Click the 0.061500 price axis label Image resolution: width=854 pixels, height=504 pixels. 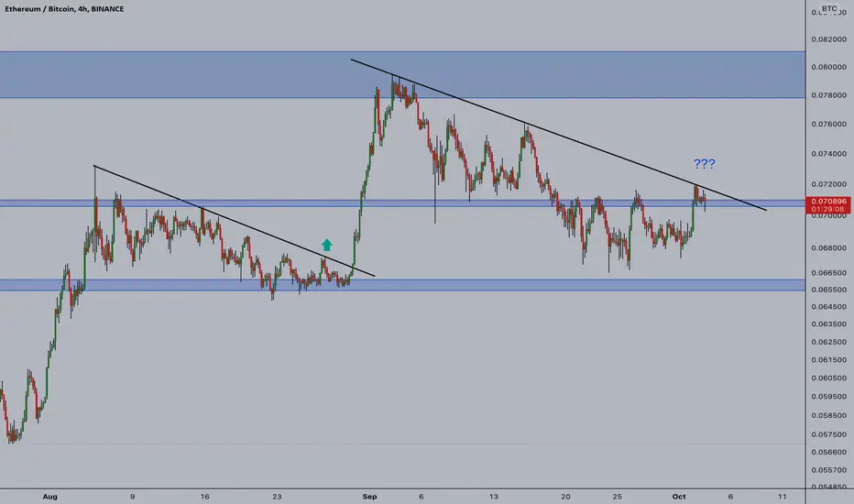[x=829, y=360]
